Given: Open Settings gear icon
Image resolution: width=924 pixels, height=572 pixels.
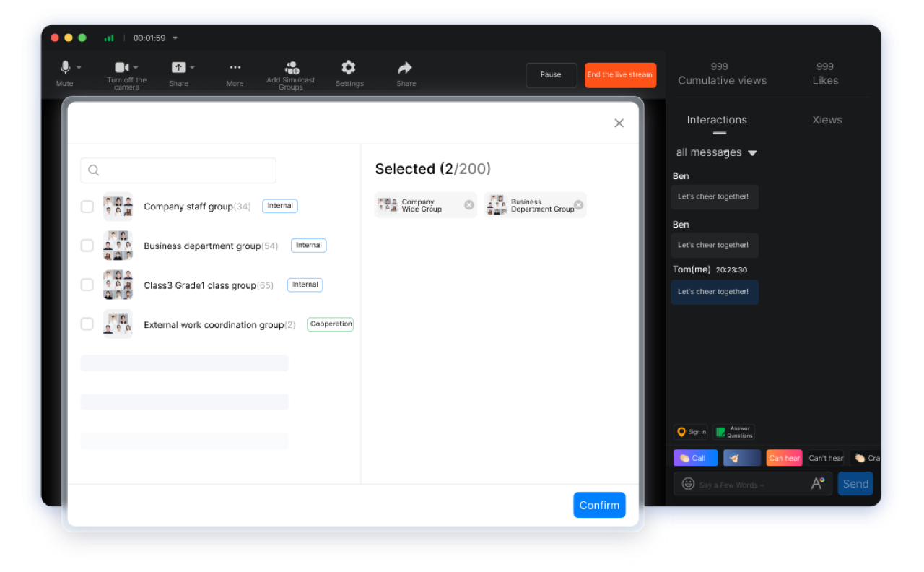Looking at the screenshot, I should [x=349, y=68].
